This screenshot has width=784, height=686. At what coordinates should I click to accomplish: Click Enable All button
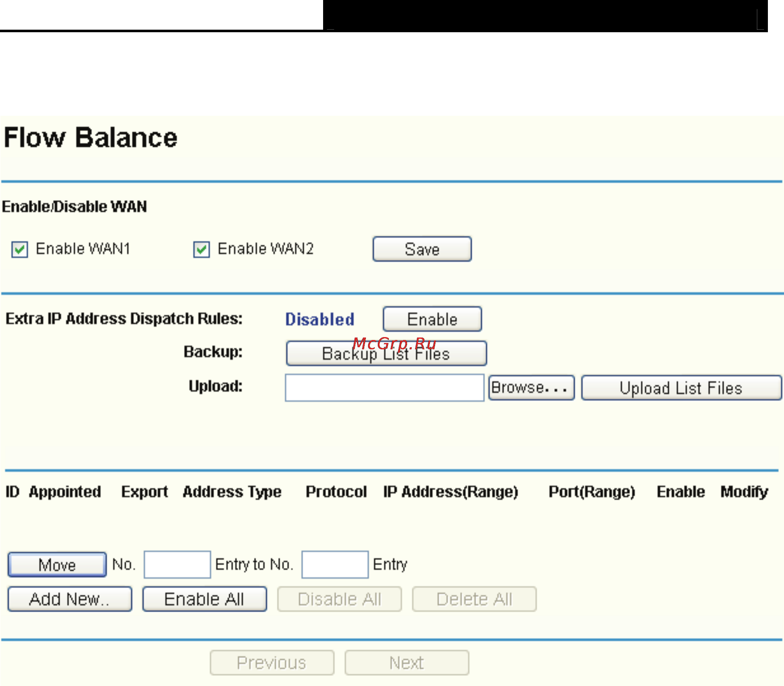click(204, 599)
